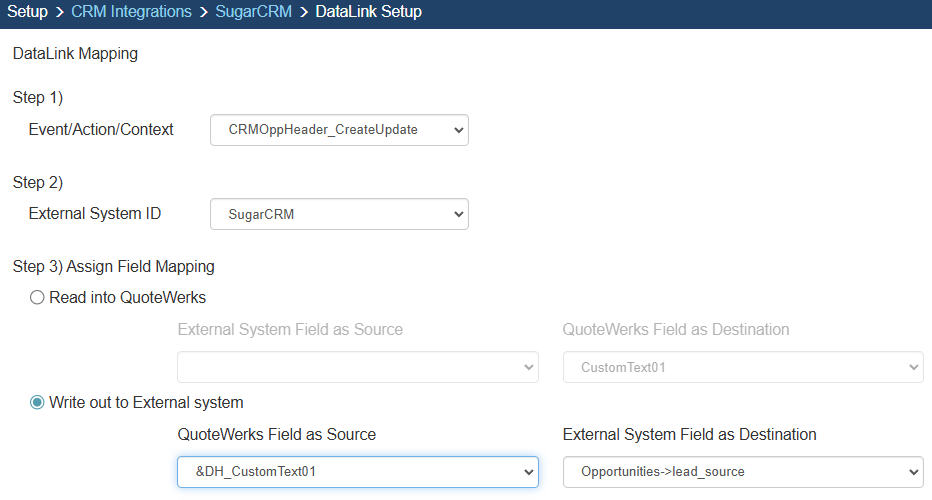Open the Event/Action/Context dropdown
Image resolution: width=932 pixels, height=500 pixels.
[338, 130]
